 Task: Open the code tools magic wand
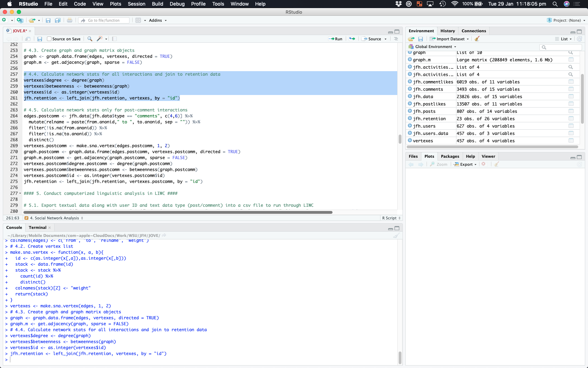(100, 39)
